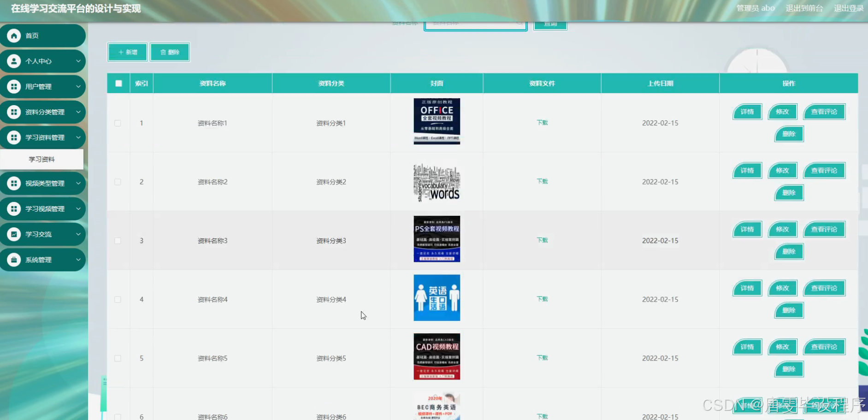868x420 pixels.
Task: Click the 新增 add button
Action: (x=128, y=52)
